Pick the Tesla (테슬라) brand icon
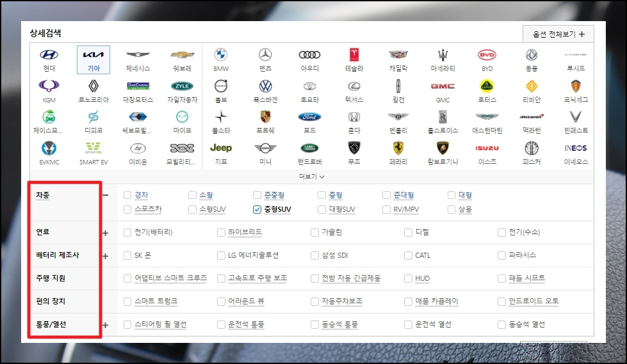Screen dimensions: 627x364 (354, 55)
